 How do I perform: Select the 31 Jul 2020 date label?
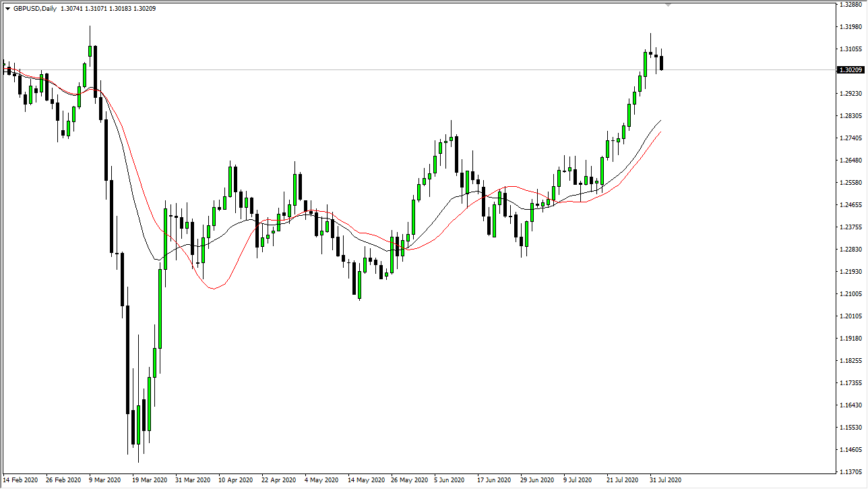click(x=666, y=480)
